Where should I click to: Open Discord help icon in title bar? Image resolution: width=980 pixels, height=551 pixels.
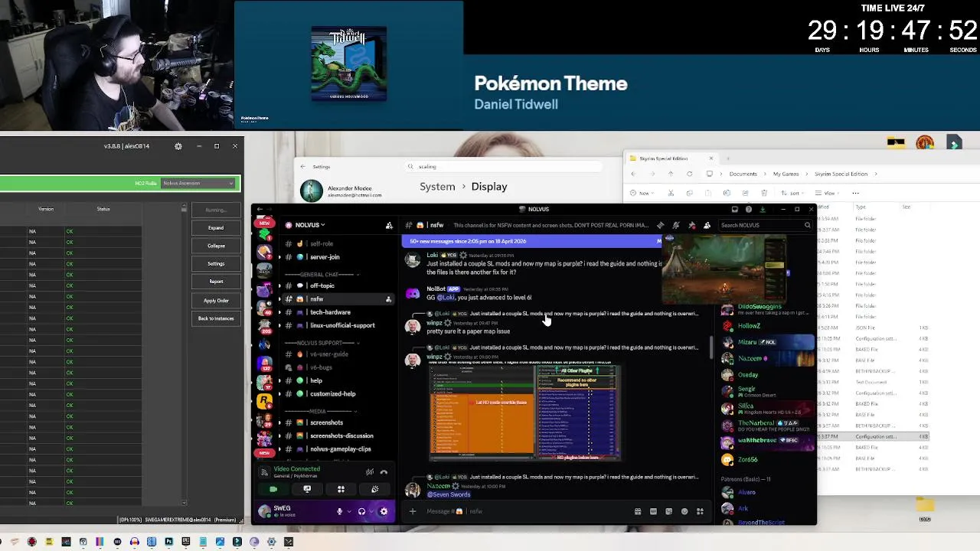[748, 209]
